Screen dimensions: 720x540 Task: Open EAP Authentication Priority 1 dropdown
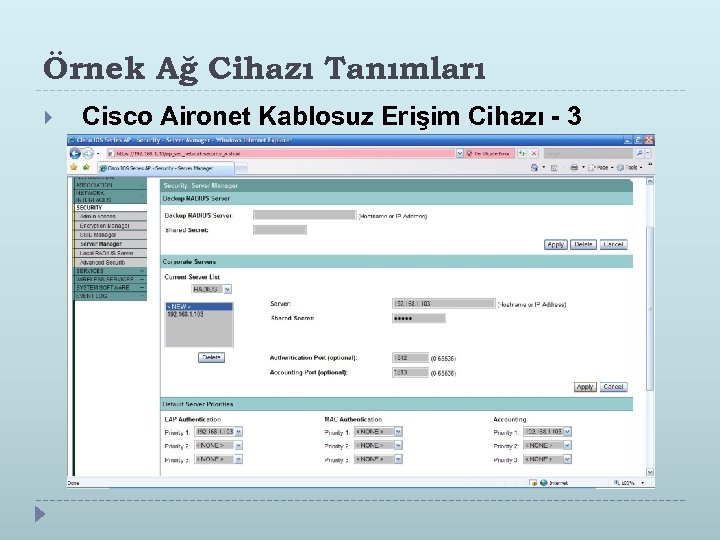(x=219, y=432)
